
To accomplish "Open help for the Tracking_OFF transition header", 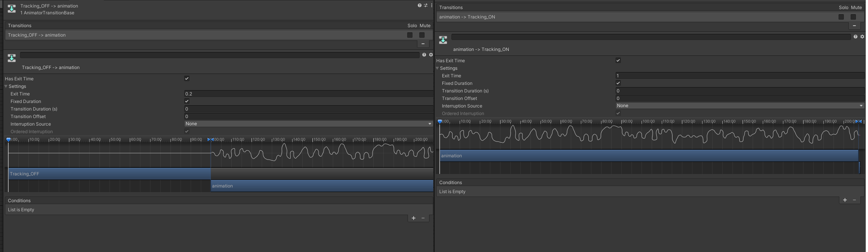I will click(x=419, y=5).
